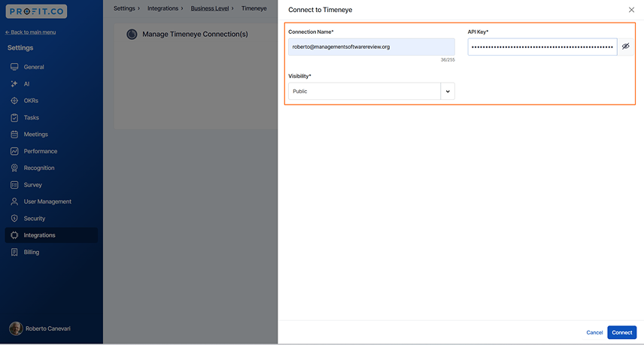The image size is (644, 345).
Task: Click the Meetings calendar icon
Action: click(x=14, y=134)
